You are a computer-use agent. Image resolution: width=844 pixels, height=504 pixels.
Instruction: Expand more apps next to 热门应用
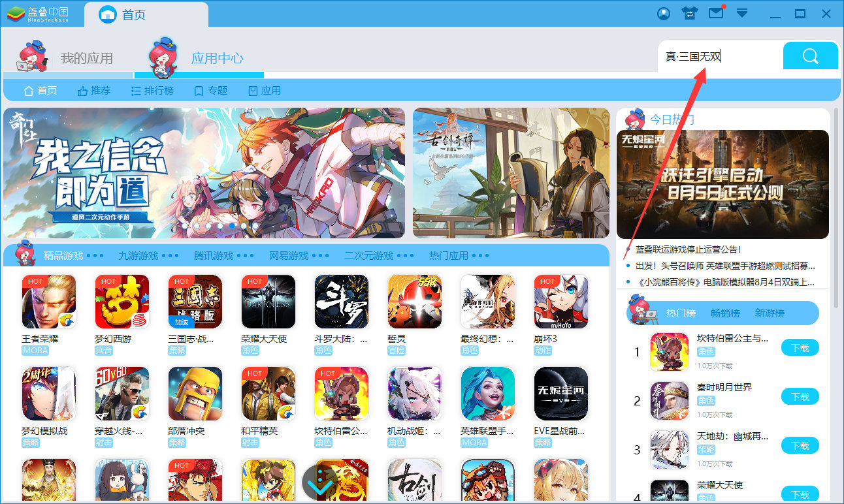coord(480,256)
